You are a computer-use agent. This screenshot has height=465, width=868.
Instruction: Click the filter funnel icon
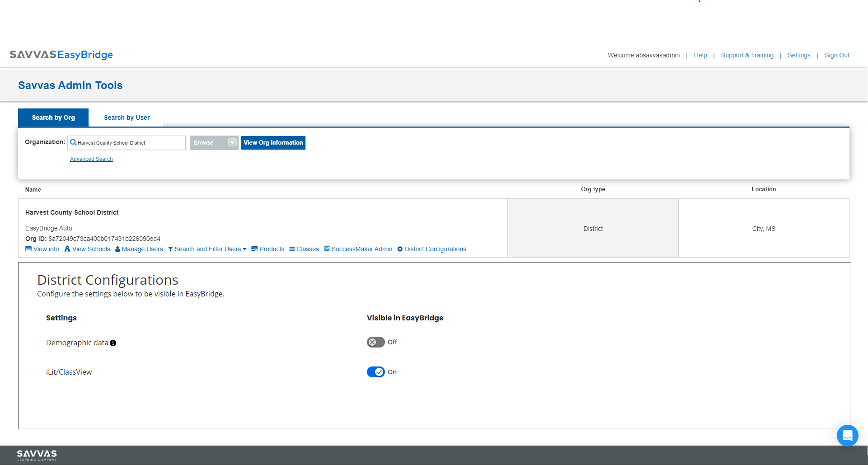[x=170, y=249]
